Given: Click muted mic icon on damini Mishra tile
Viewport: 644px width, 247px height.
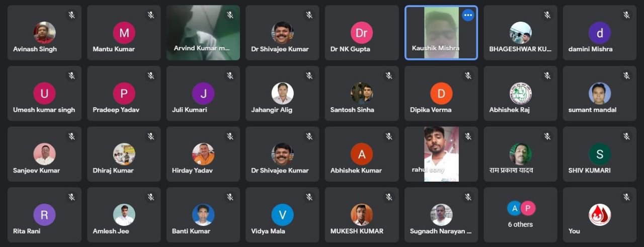Looking at the screenshot, I should [626, 15].
